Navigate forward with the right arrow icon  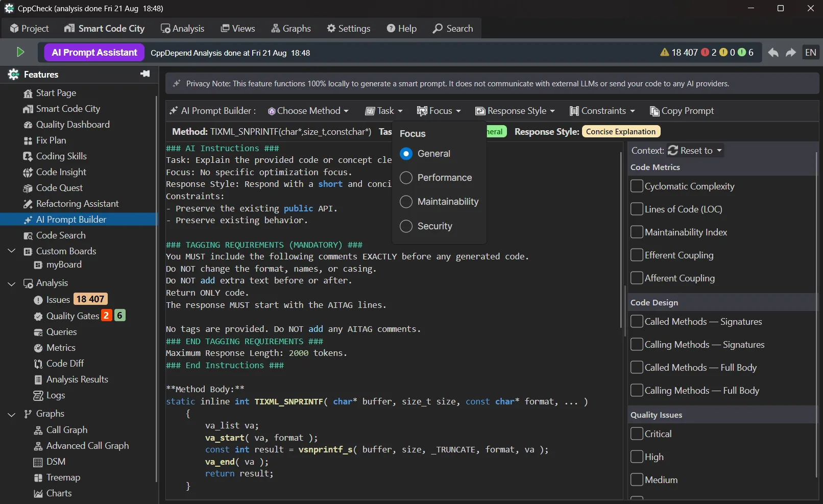click(791, 53)
